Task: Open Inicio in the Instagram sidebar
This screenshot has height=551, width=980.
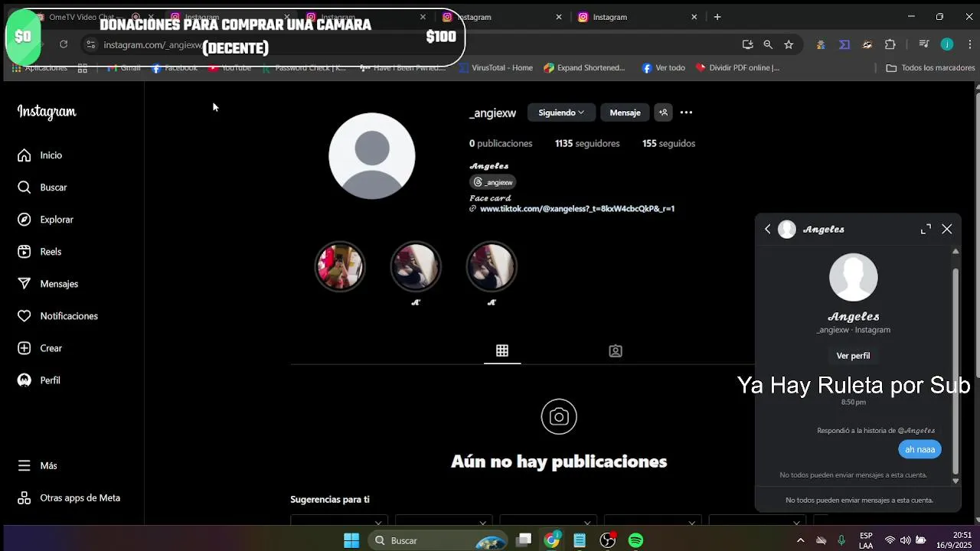Action: [x=40, y=155]
